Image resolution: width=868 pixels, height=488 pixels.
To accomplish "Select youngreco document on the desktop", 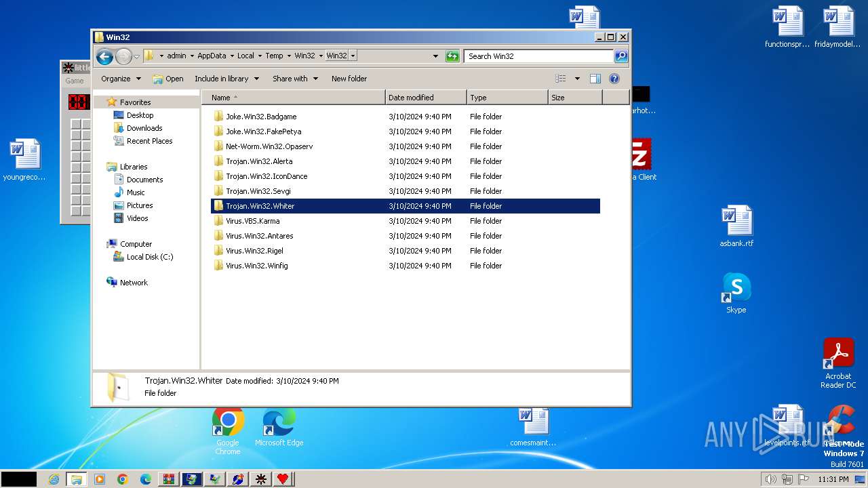I will pos(24,160).
